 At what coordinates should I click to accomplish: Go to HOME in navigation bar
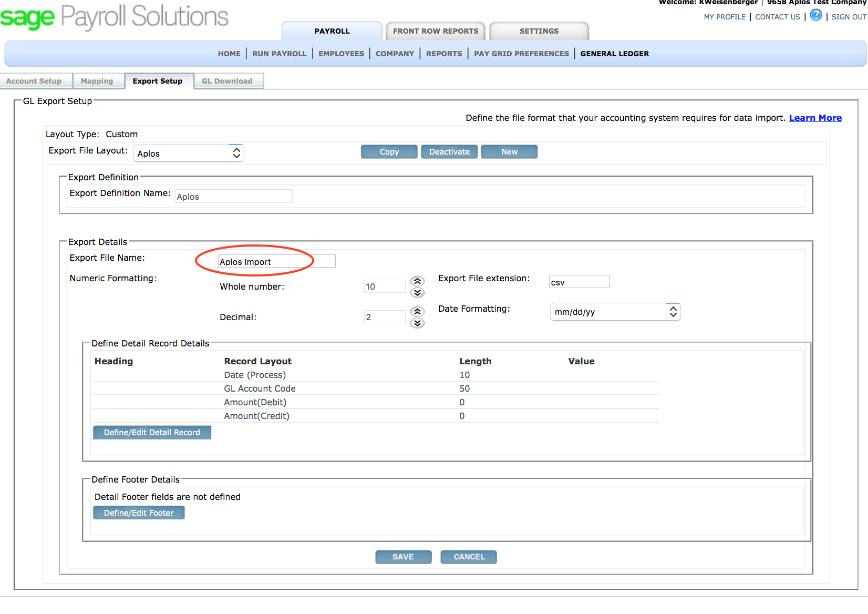pyautogui.click(x=229, y=54)
